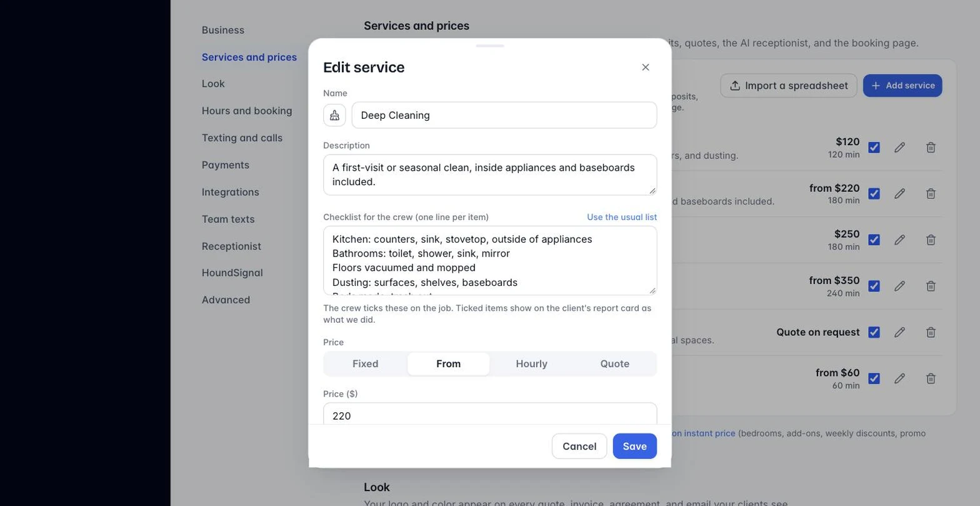Click trash icon on Quote on request row
The image size is (980, 506).
pos(931,332)
